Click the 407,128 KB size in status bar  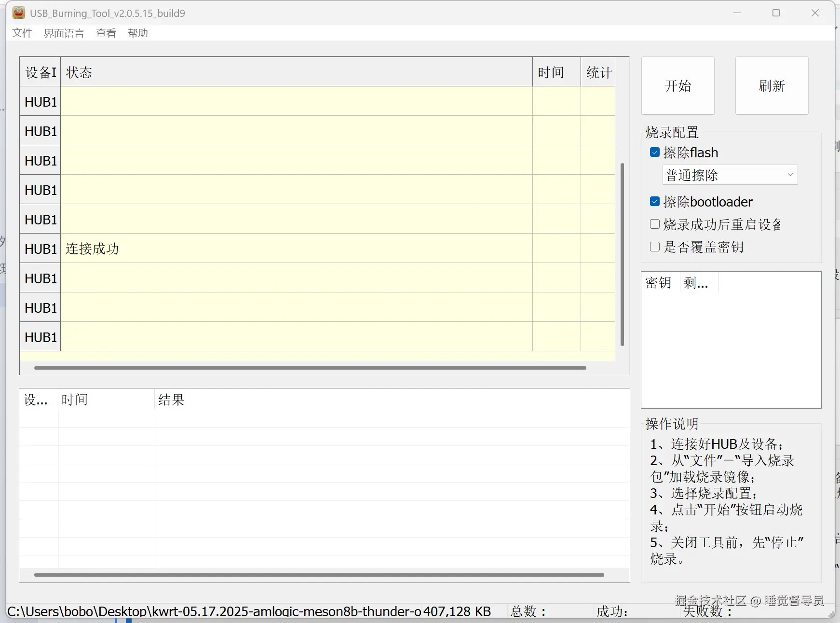(x=457, y=611)
